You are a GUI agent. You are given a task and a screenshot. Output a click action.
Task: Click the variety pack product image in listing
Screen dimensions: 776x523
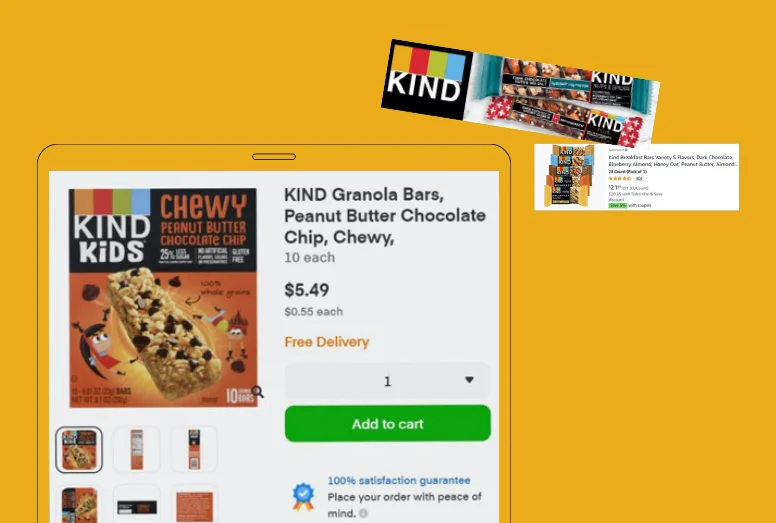pos(569,176)
